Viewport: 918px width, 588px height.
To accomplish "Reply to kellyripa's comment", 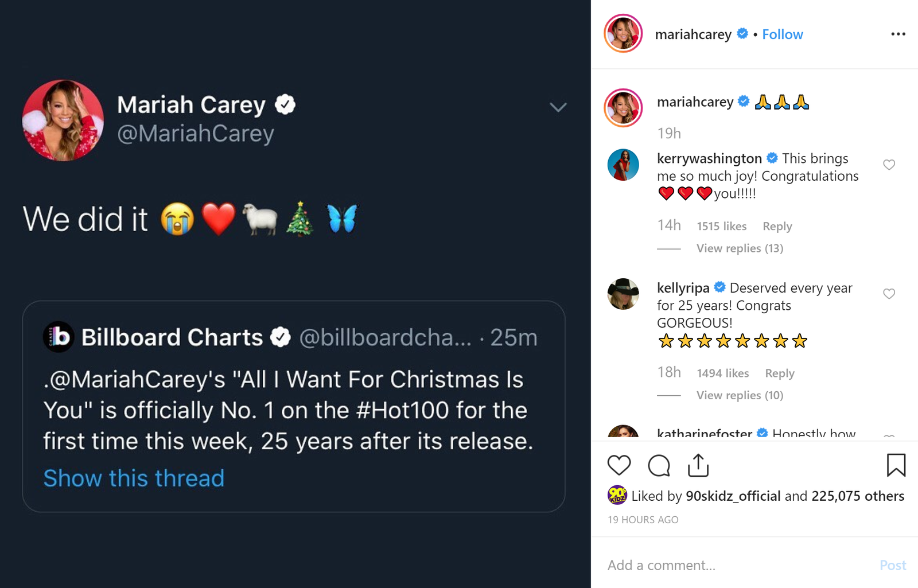I will pyautogui.click(x=779, y=373).
